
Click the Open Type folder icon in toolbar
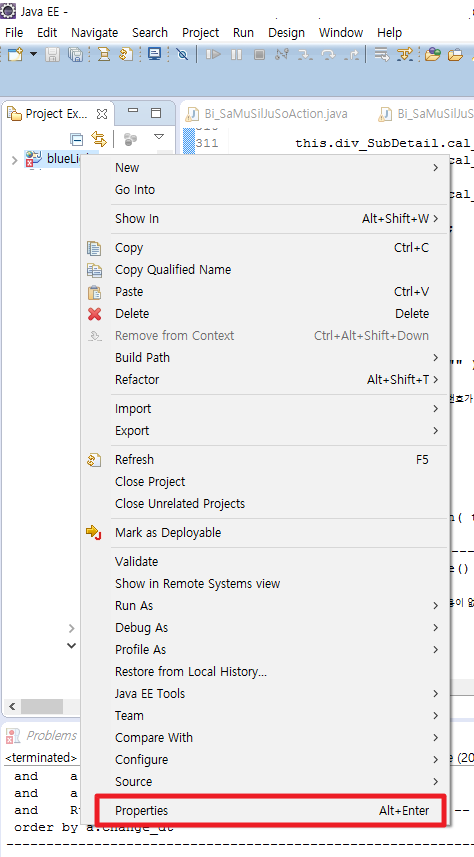(432, 54)
